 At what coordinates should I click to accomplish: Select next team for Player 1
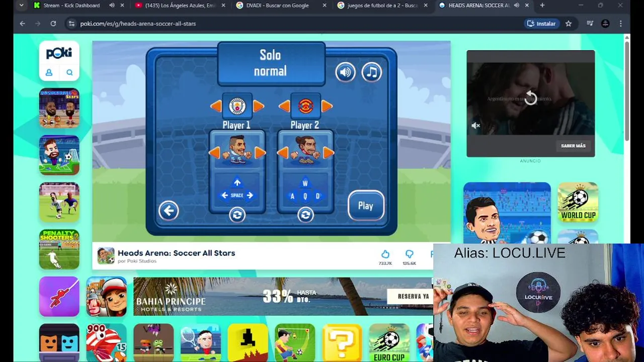tap(259, 106)
